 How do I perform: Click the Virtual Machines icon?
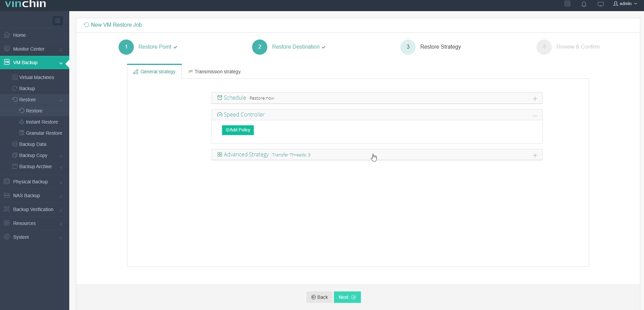15,77
